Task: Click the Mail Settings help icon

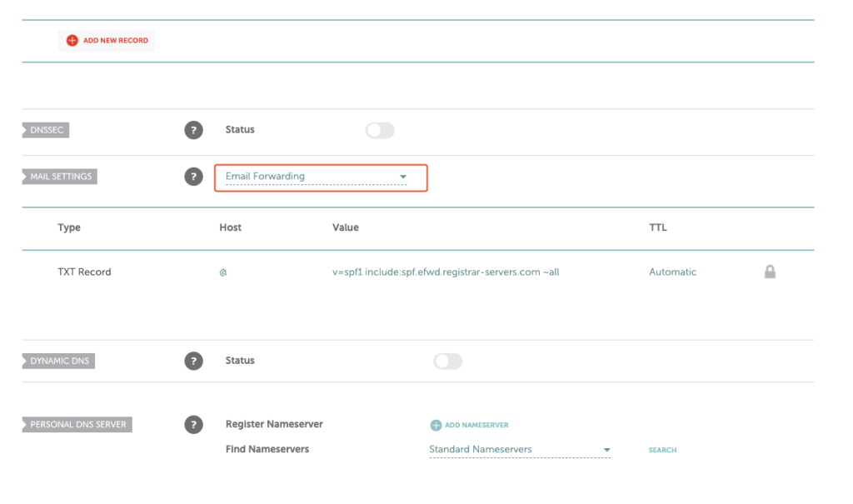Action: click(193, 177)
